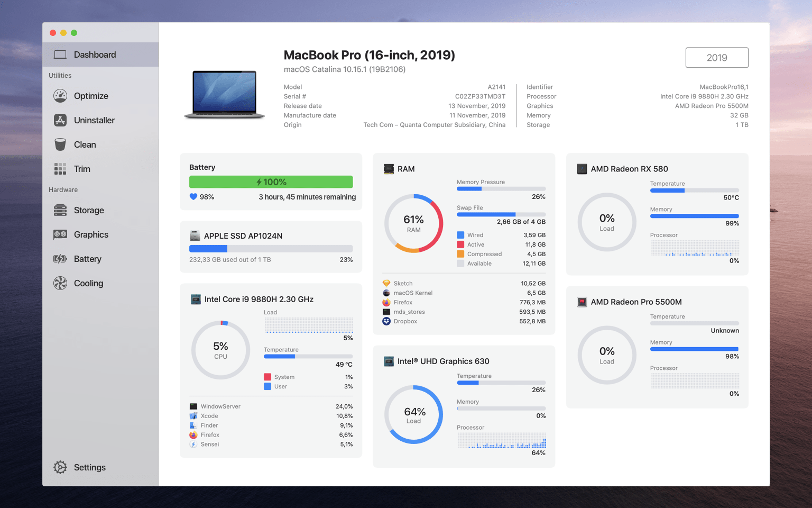Click the green 100% battery charge bar
The height and width of the screenshot is (508, 812).
(271, 182)
